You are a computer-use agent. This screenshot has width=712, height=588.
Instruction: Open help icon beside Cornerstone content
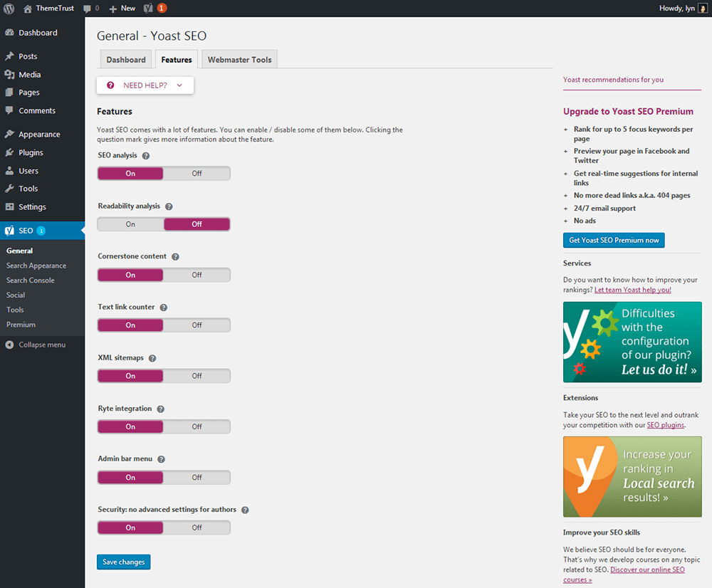175,257
